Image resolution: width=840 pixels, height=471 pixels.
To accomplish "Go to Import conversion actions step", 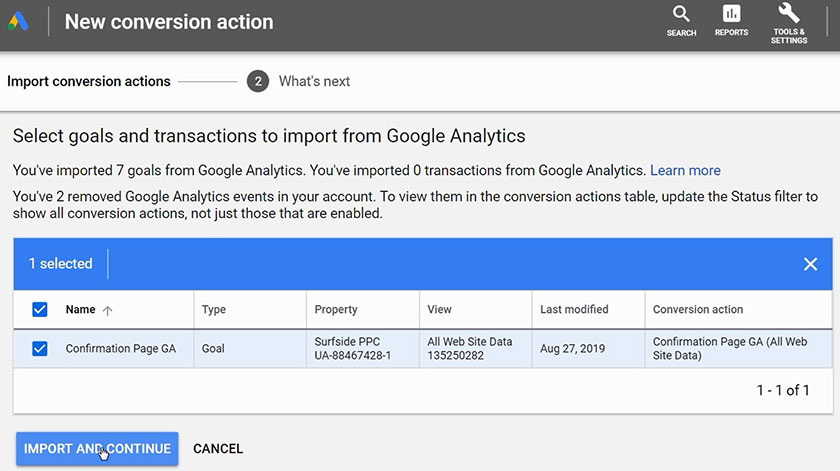I will (89, 82).
